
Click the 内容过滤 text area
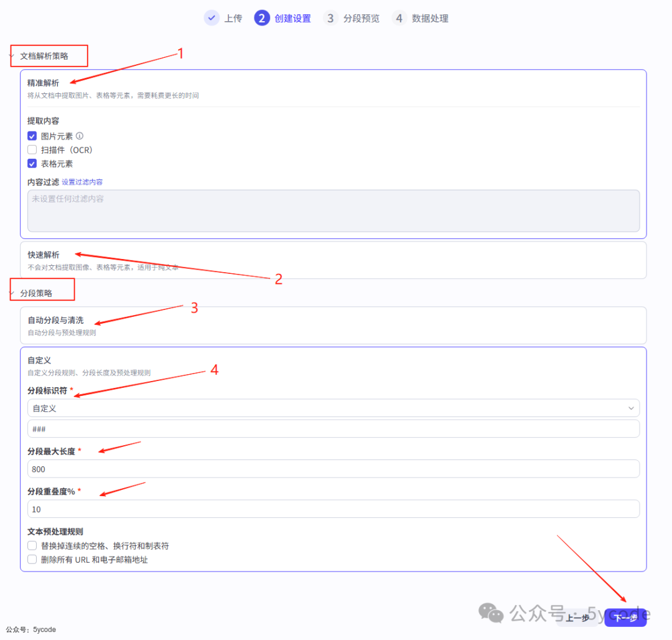pos(333,211)
